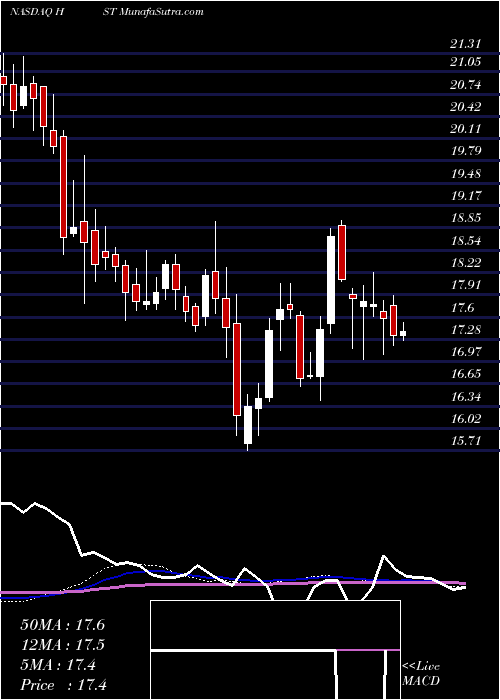Click the 21.05 price label
The width and height of the screenshot is (500, 700).
coord(465,62)
